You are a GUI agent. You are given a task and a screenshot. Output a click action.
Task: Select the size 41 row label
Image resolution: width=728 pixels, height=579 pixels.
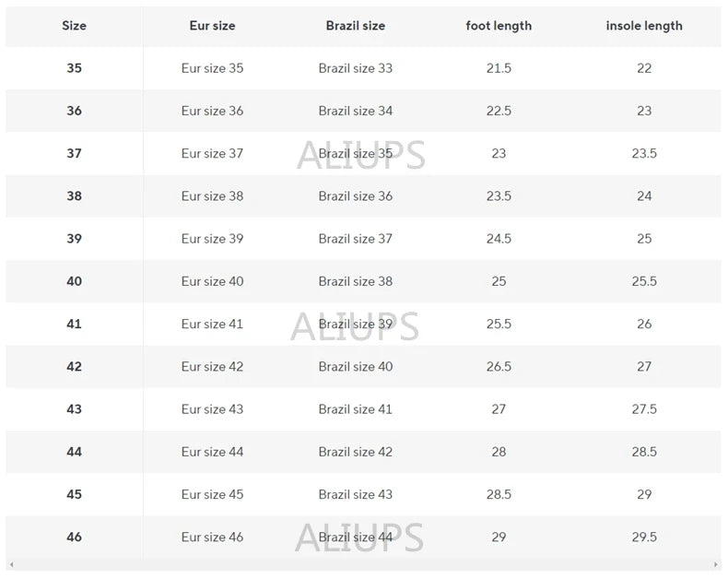(x=74, y=324)
